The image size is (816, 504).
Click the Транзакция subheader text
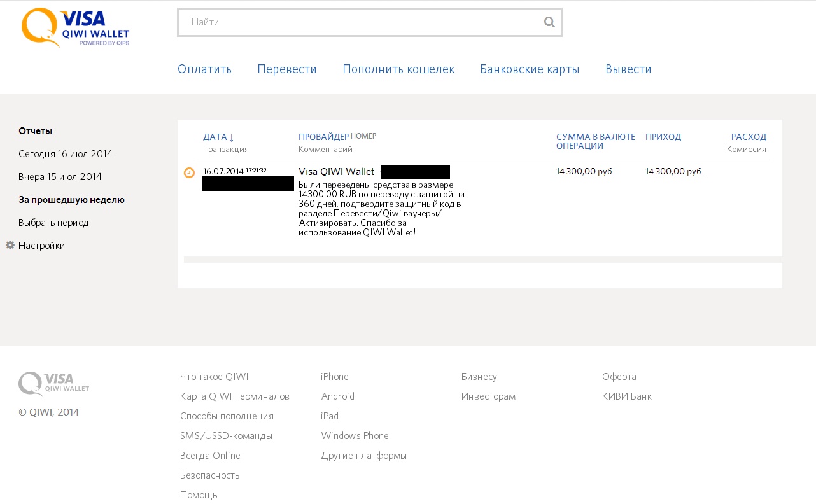(x=226, y=150)
